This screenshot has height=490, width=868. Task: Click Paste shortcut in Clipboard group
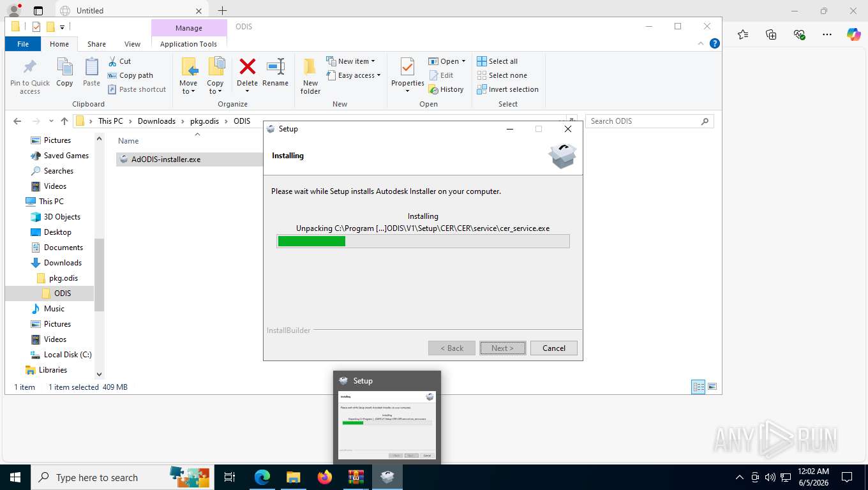tap(137, 89)
